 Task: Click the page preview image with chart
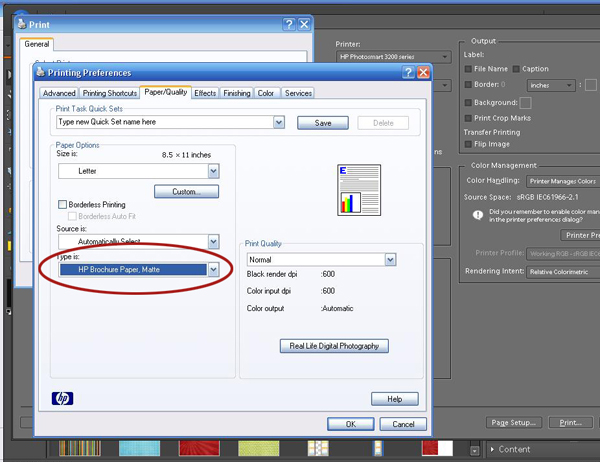(x=359, y=190)
